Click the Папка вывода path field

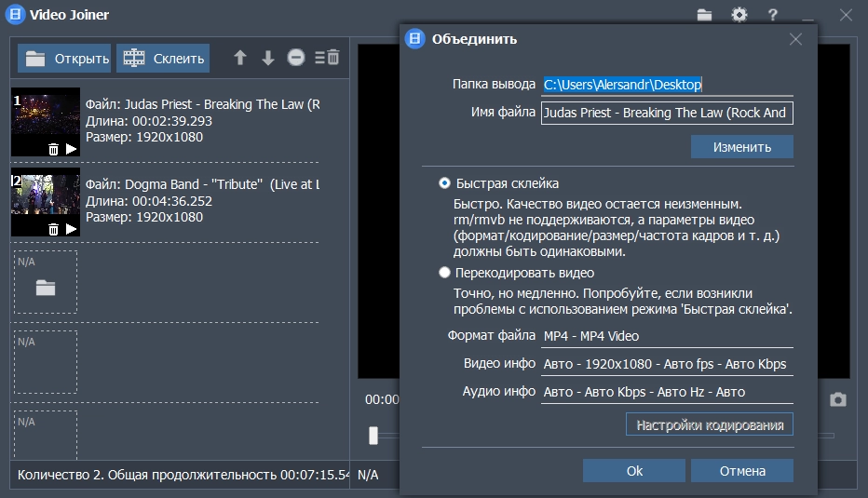pyautogui.click(x=667, y=85)
